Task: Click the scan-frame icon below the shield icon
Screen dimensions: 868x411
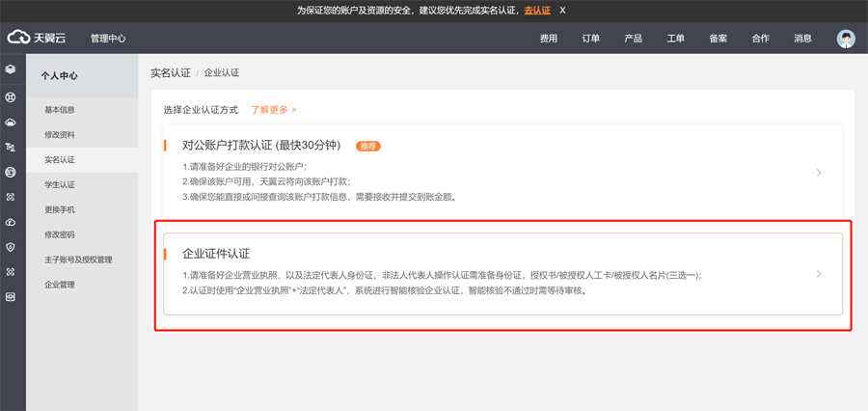Action: [10, 272]
